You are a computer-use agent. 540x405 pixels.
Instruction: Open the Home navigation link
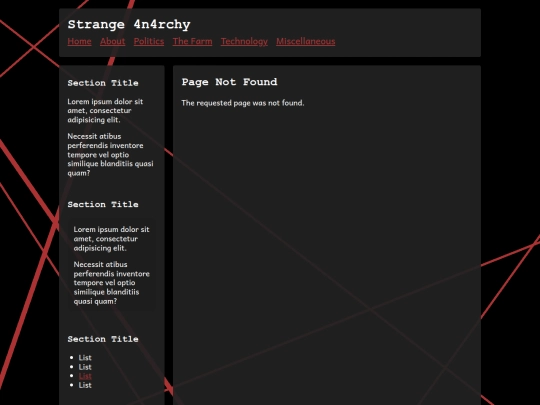pos(80,41)
